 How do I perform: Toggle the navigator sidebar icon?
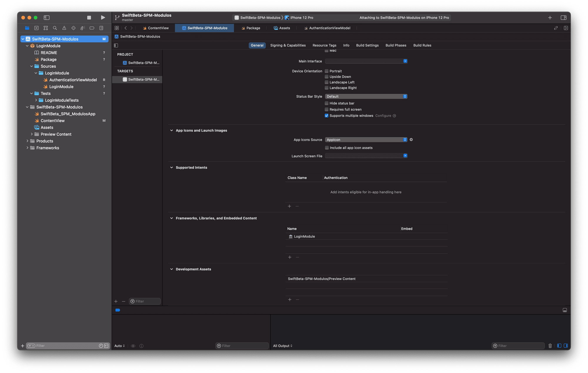(47, 18)
